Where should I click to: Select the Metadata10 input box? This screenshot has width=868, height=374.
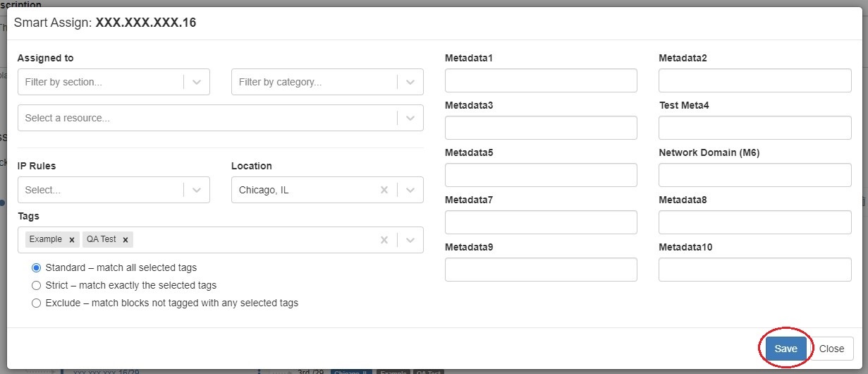coord(754,270)
